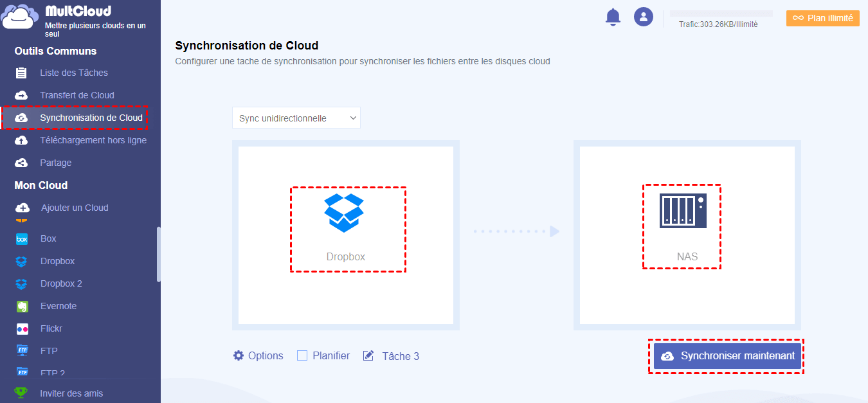Click the FTP sidebar icon
Viewport: 868px width, 403px height.
pyautogui.click(x=22, y=351)
